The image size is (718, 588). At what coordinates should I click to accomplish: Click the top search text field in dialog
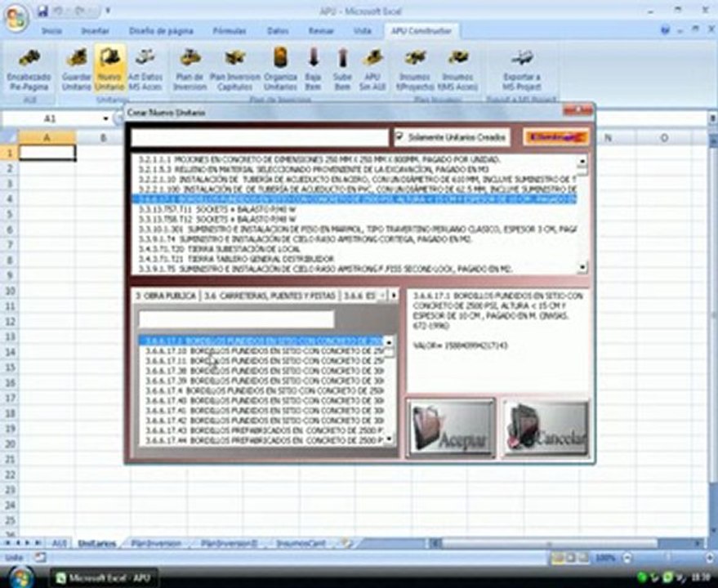point(260,137)
